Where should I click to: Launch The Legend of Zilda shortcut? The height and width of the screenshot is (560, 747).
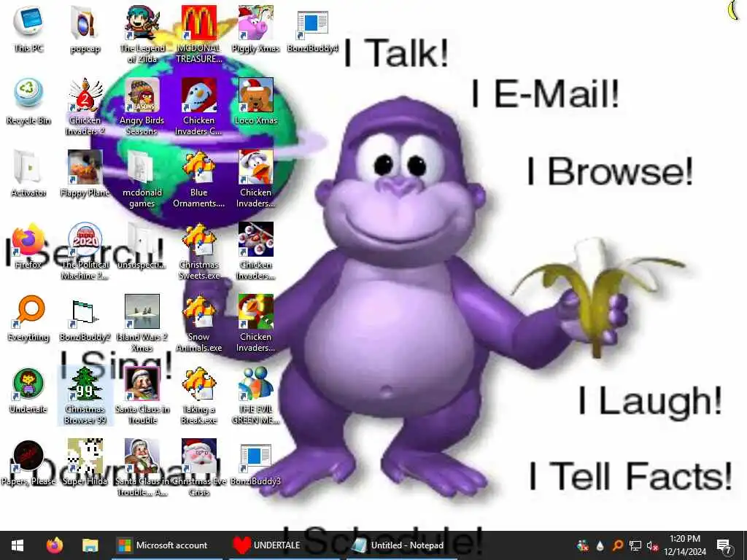pos(142,34)
